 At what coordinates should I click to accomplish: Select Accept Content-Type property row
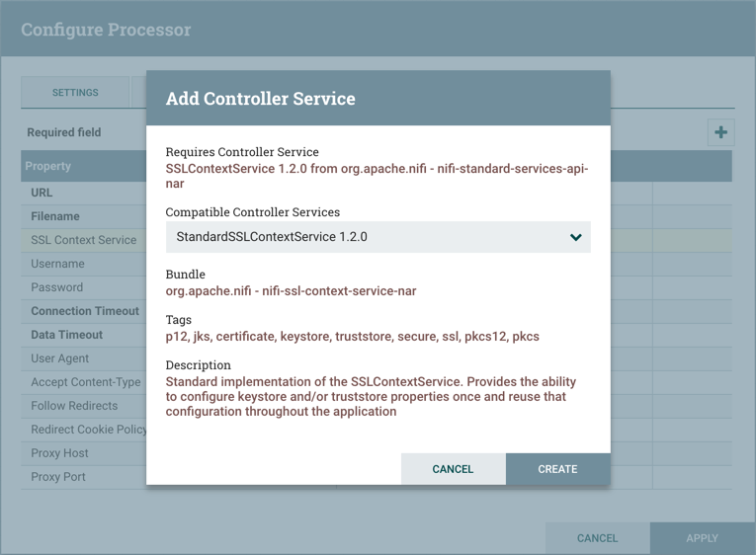pos(86,382)
